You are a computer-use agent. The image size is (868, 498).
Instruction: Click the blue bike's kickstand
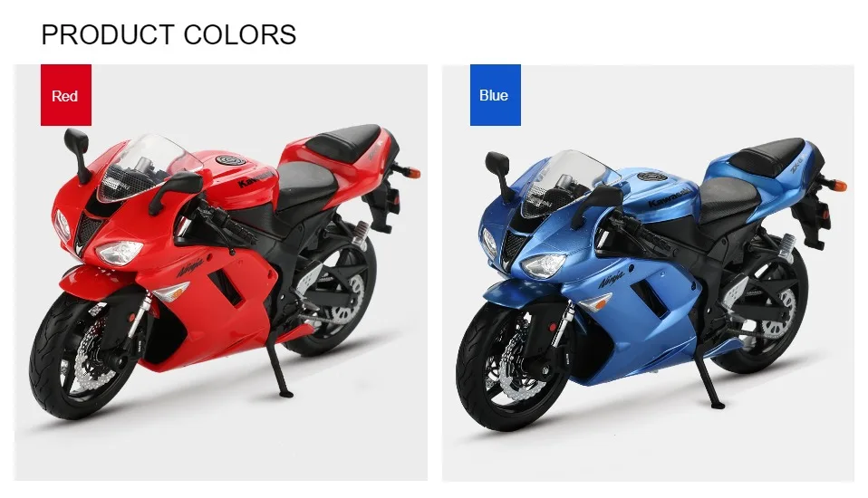[704, 377]
